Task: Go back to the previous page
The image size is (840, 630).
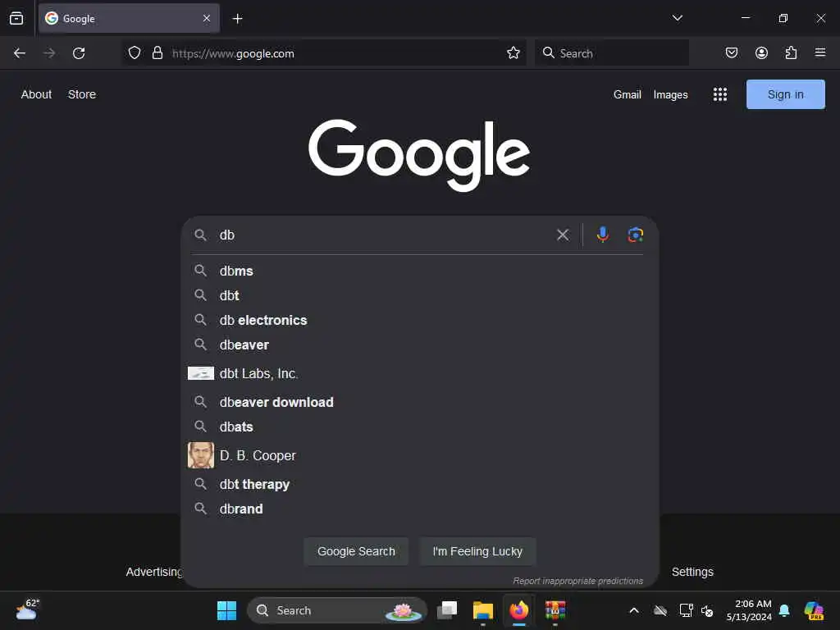Action: [20, 53]
